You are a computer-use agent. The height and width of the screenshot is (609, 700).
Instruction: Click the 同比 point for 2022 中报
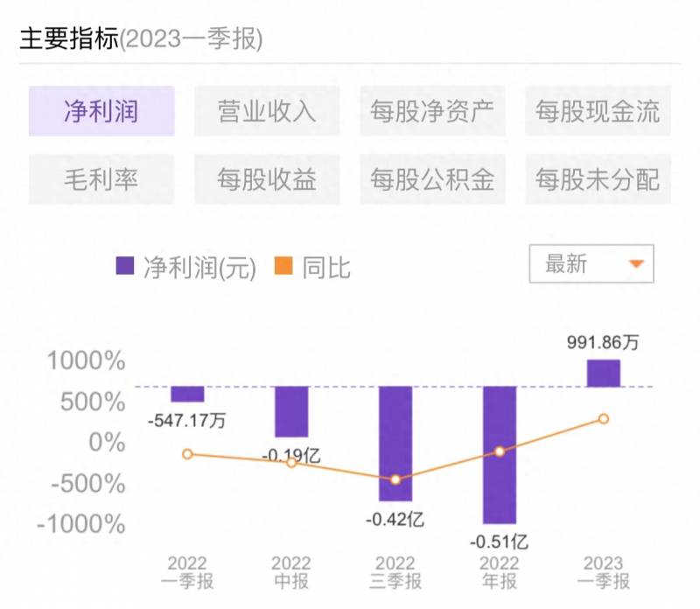pyautogui.click(x=291, y=463)
